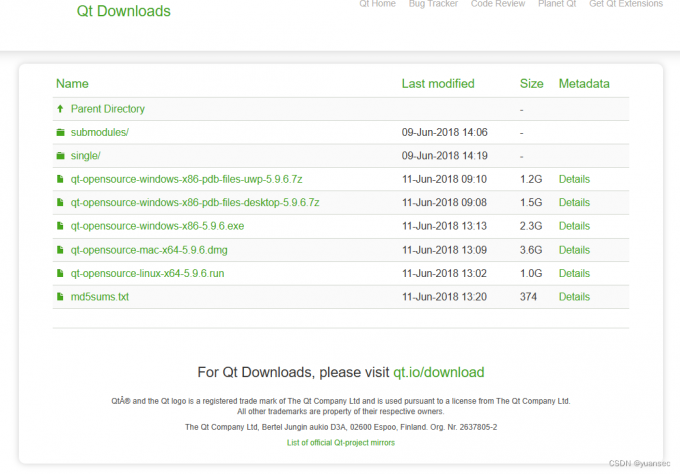Sort the listing by the Size header
This screenshot has height=474, width=680.
click(531, 84)
